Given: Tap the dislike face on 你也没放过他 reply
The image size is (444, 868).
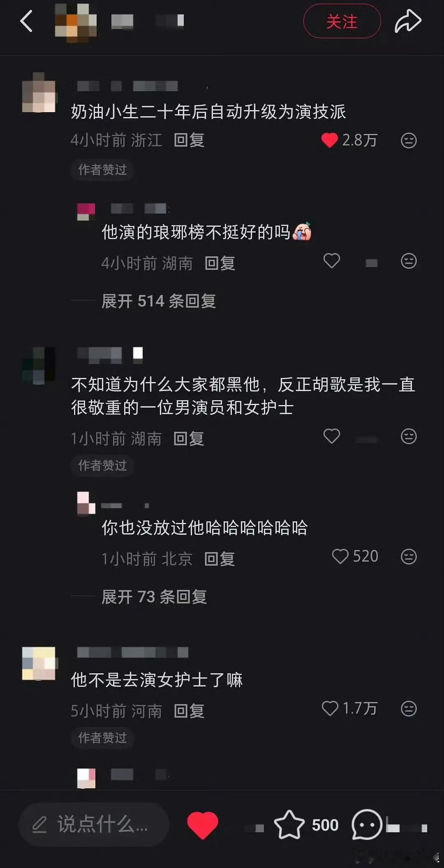Looking at the screenshot, I should coord(409,557).
